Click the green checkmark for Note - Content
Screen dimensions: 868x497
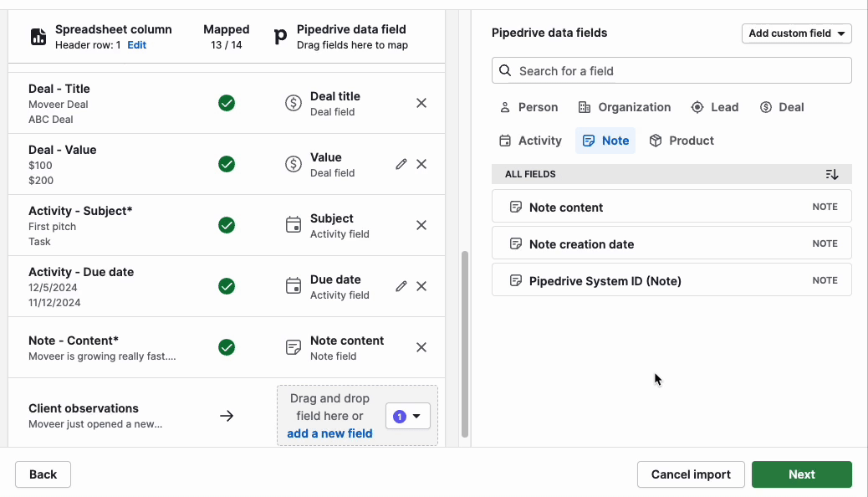tap(227, 347)
